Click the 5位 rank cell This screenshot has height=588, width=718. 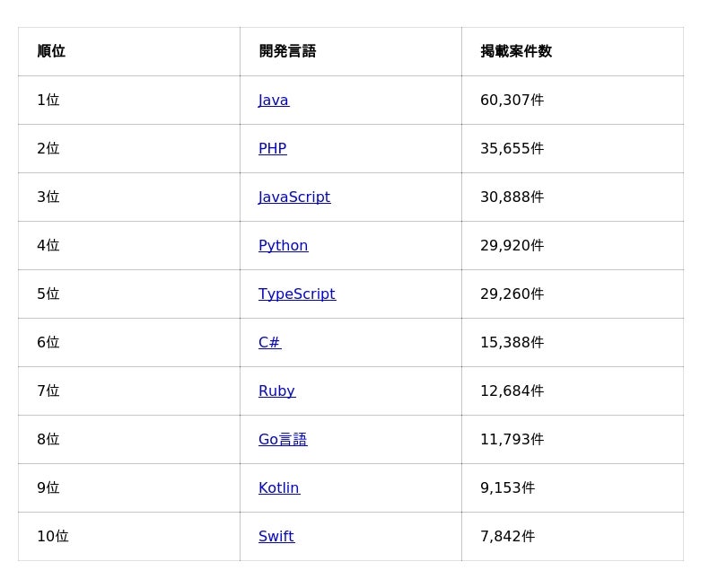pyautogui.click(x=48, y=294)
